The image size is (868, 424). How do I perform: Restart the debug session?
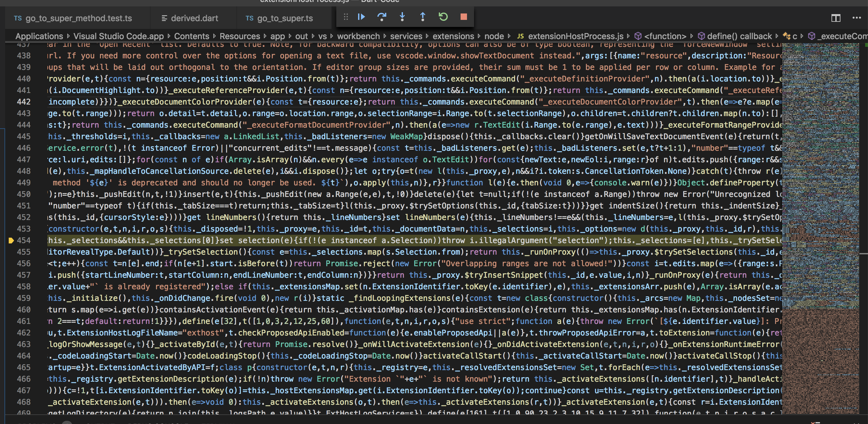(x=443, y=17)
